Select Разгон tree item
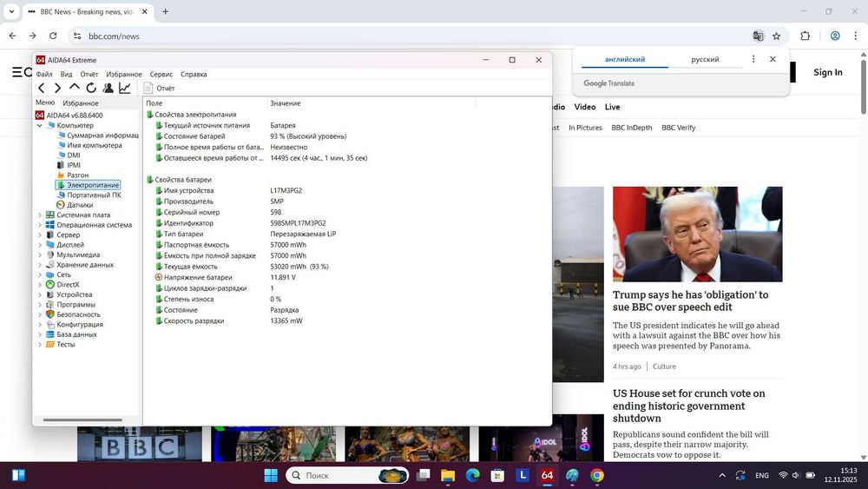 (x=73, y=175)
